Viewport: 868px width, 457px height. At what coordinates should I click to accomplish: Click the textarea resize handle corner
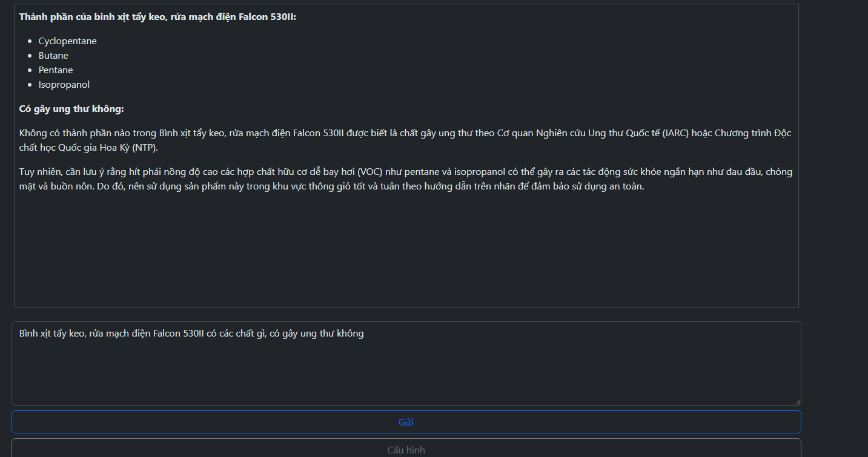click(798, 402)
